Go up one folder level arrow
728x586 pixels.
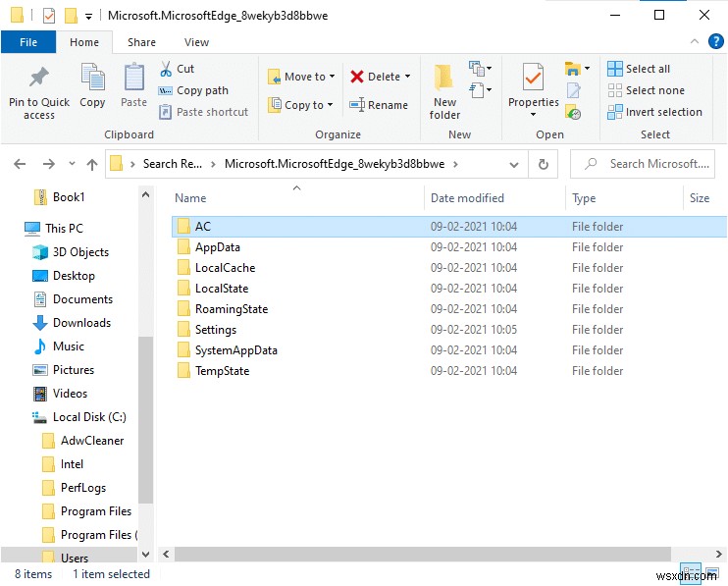click(92, 164)
